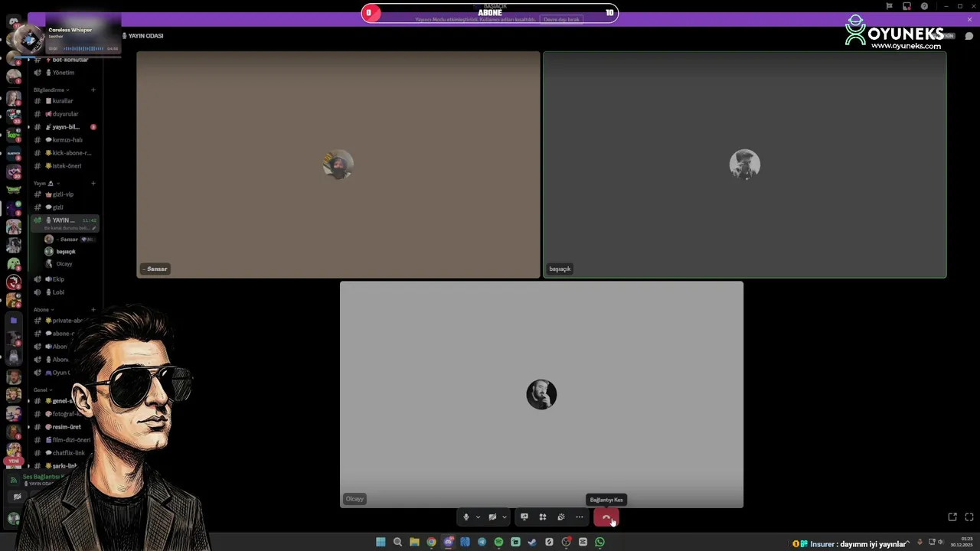
Task: Collapse the Abone category
Action: coord(44,310)
